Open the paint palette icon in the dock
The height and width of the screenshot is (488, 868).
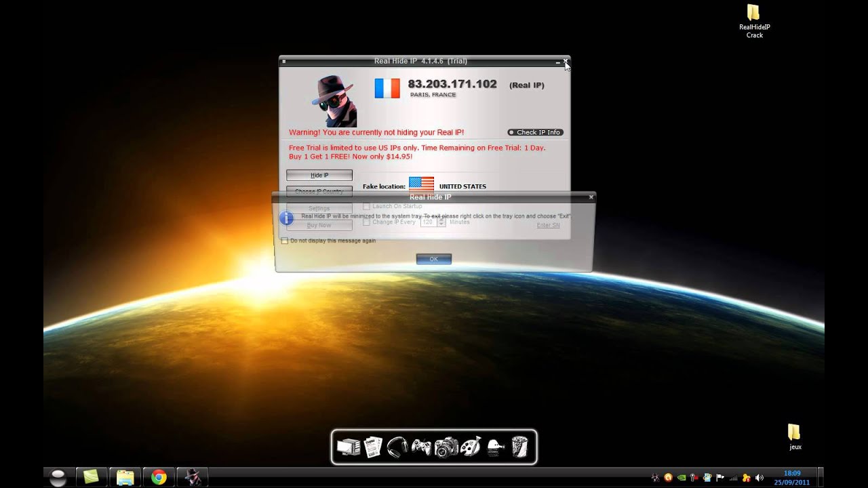(x=471, y=447)
